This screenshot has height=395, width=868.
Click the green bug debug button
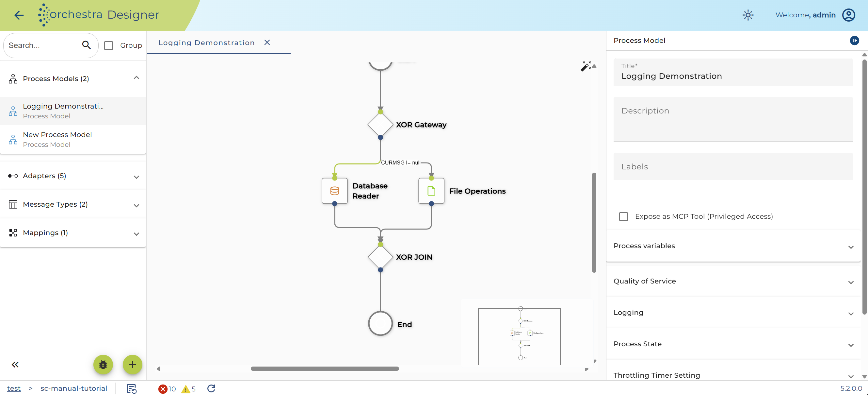pyautogui.click(x=103, y=364)
